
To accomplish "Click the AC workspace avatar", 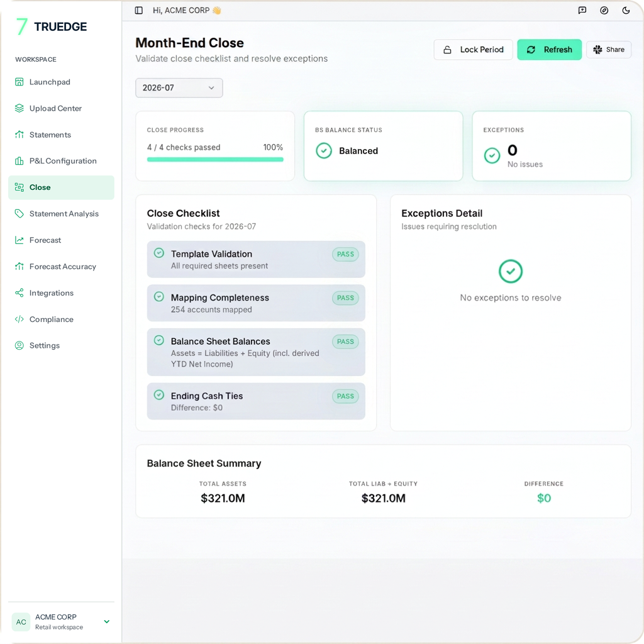I will (21, 622).
